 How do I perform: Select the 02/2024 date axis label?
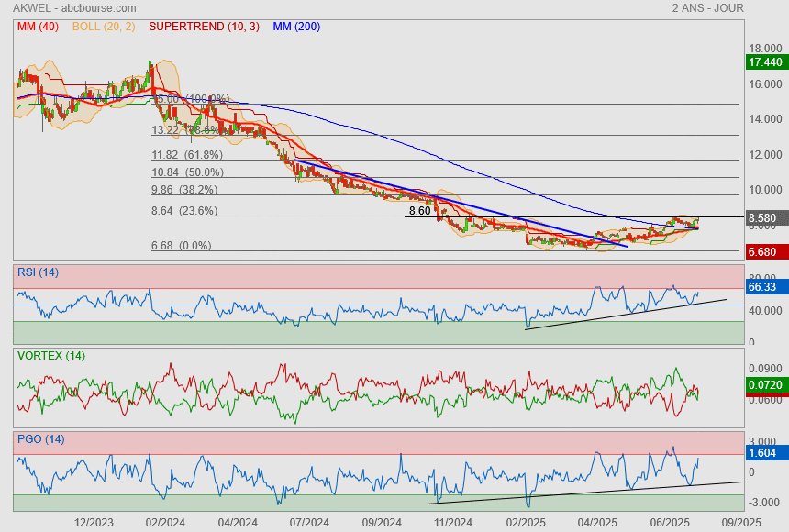pos(165,523)
